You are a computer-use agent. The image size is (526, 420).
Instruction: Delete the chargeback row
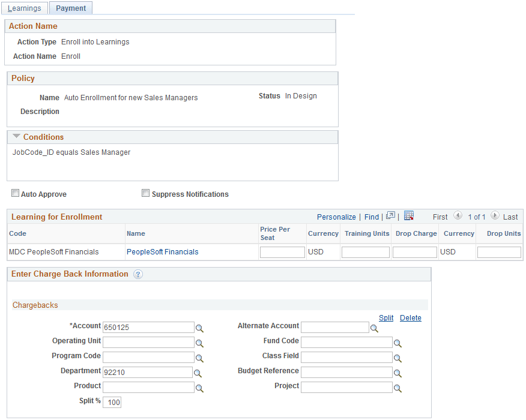click(410, 317)
